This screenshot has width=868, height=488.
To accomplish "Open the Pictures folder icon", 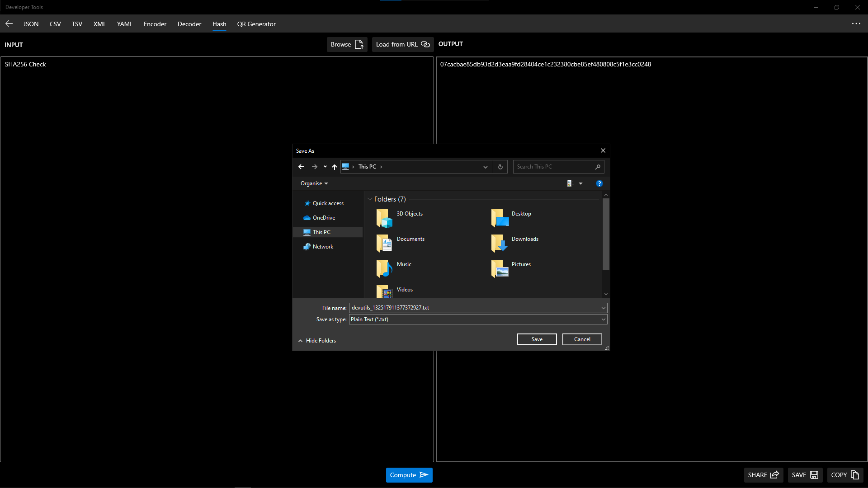I will (x=499, y=268).
